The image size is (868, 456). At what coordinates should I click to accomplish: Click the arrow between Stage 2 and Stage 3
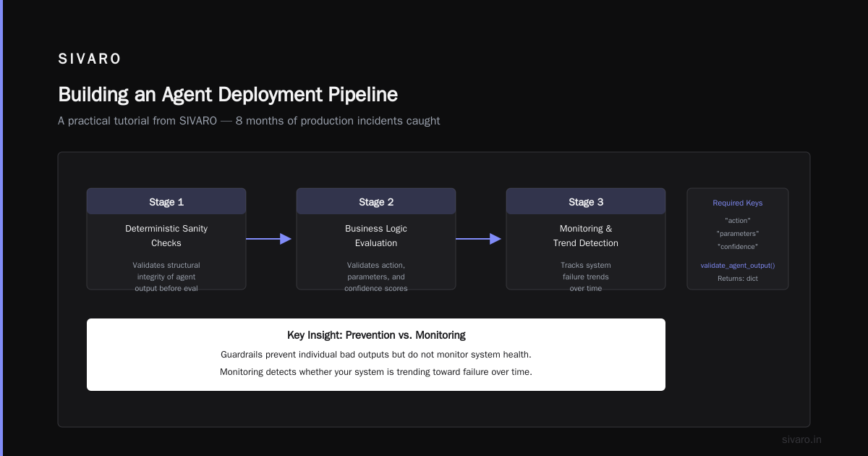pyautogui.click(x=479, y=239)
